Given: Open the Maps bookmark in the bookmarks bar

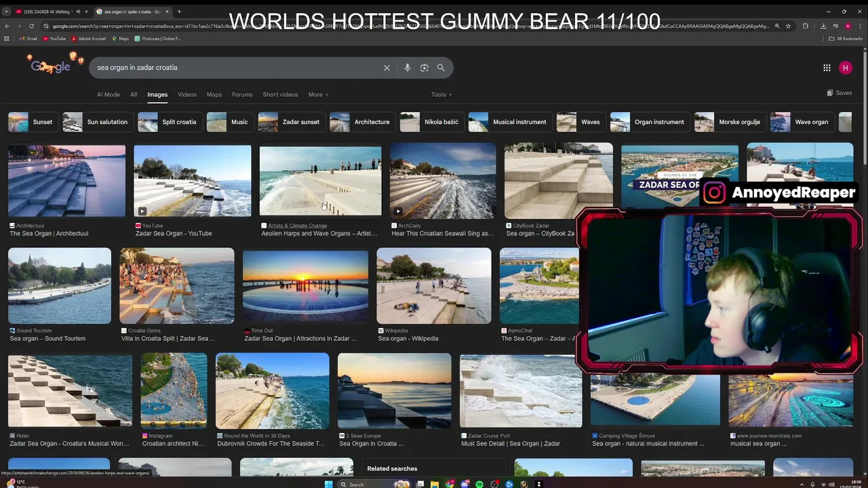Looking at the screenshot, I should 120,39.
